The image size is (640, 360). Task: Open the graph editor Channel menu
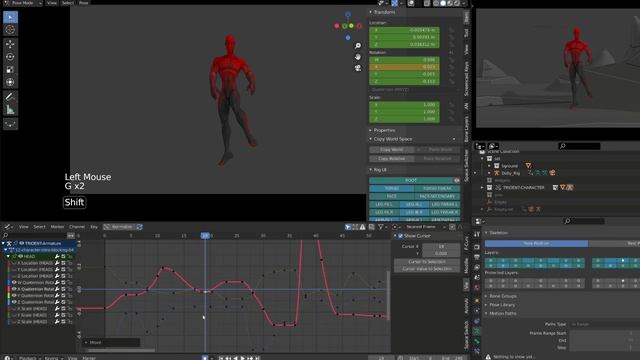coord(77,227)
